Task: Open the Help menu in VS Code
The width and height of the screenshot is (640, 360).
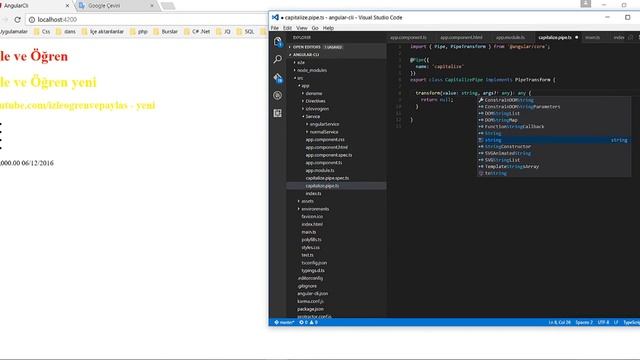Action: pyautogui.click(x=328, y=28)
